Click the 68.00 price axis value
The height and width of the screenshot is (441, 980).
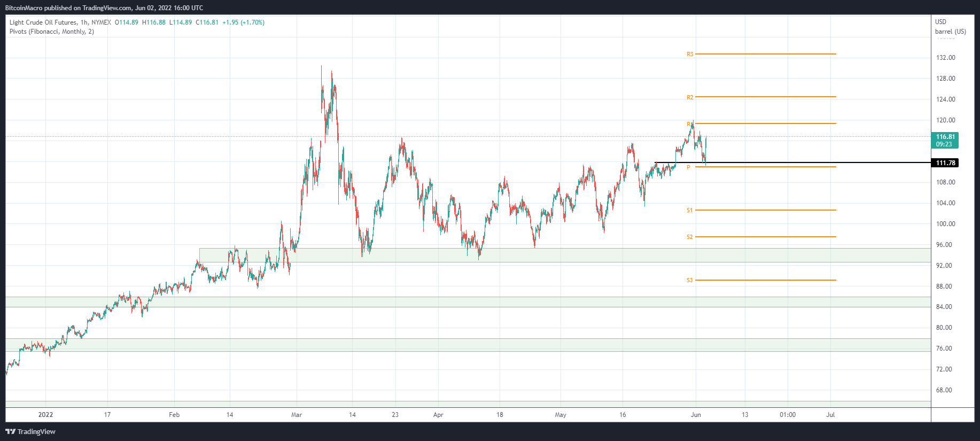[944, 390]
